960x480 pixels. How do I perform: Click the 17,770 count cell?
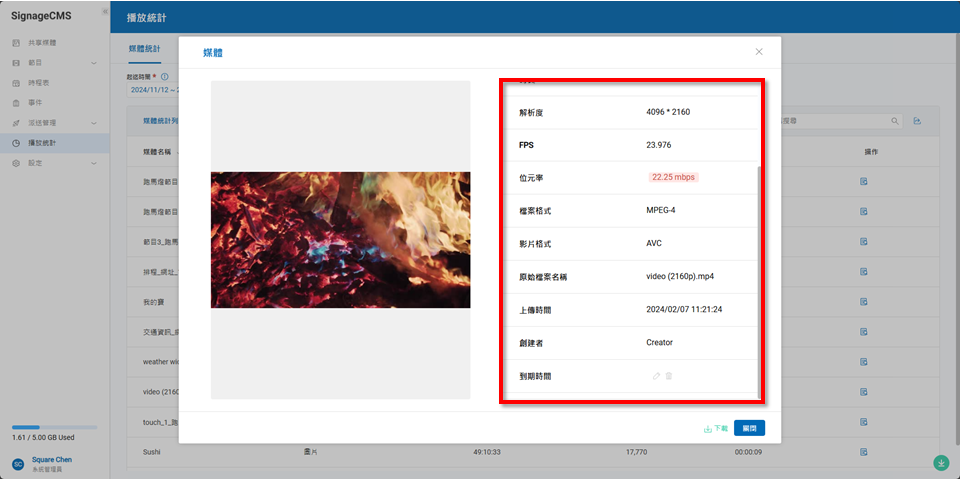click(636, 452)
